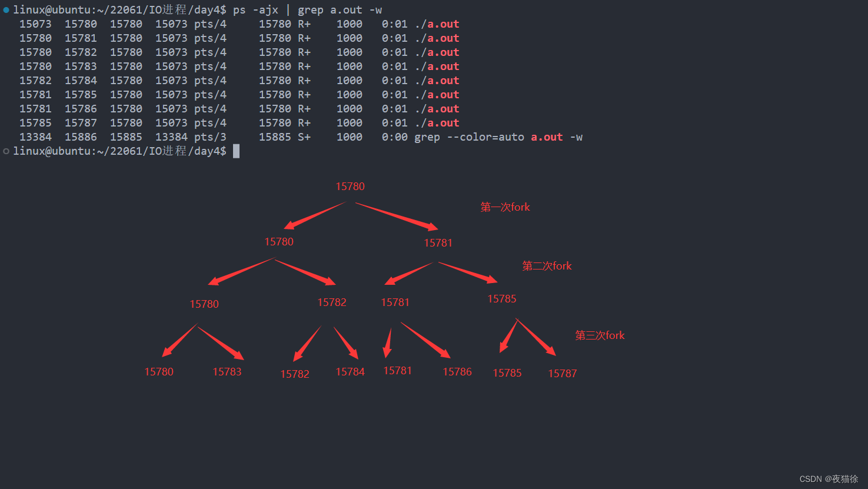
Task: Click node 15783 in the fork tree
Action: (x=227, y=372)
